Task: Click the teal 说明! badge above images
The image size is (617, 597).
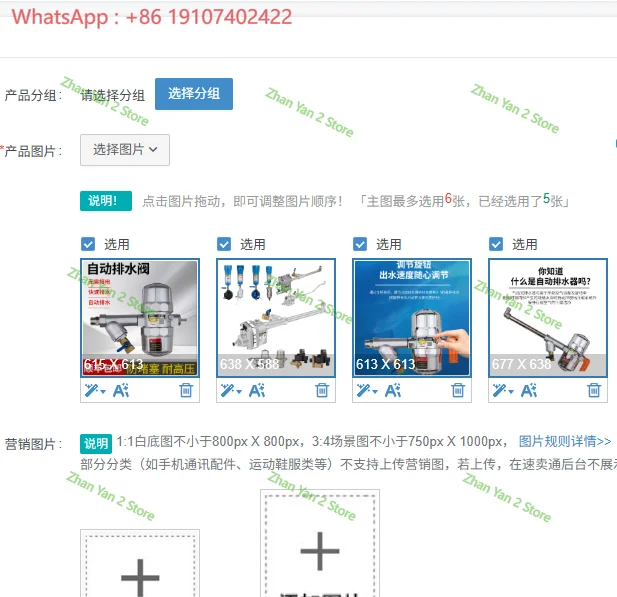Action: coord(106,201)
